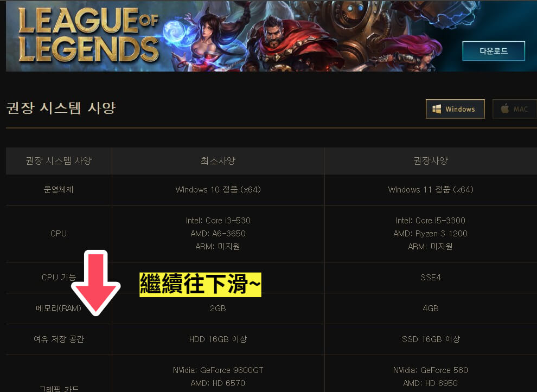Click the AMD: Ryzen 3 1200 text

(431, 234)
